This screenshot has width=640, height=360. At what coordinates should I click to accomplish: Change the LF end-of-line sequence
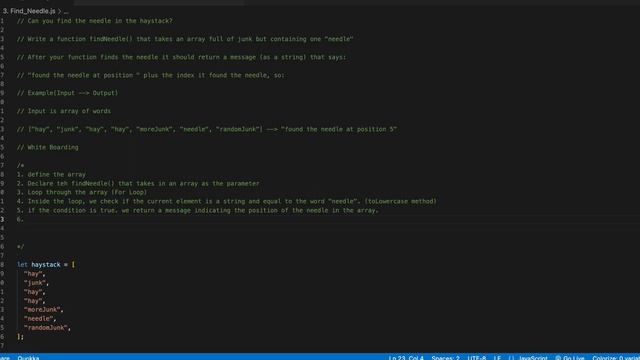(497, 358)
